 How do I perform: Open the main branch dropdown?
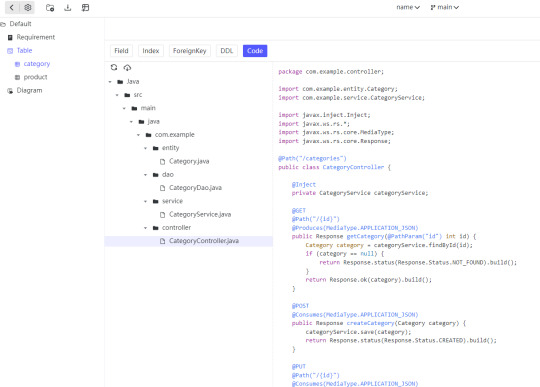[x=445, y=7]
